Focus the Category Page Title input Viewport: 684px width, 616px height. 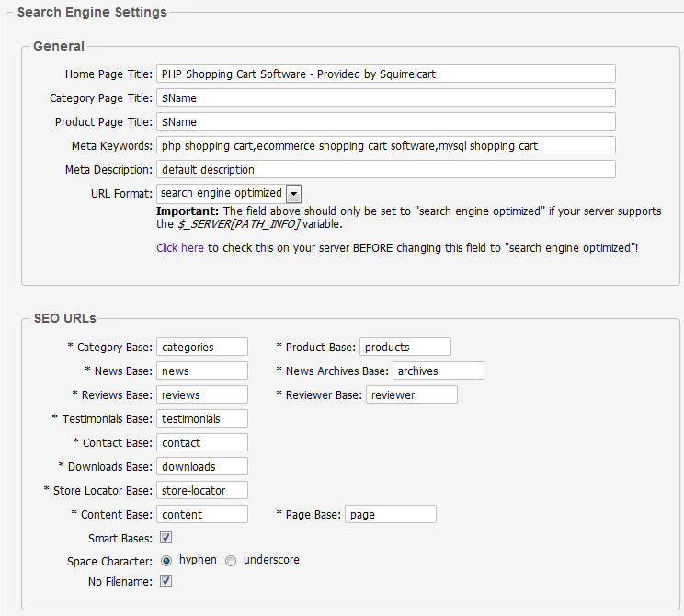385,97
